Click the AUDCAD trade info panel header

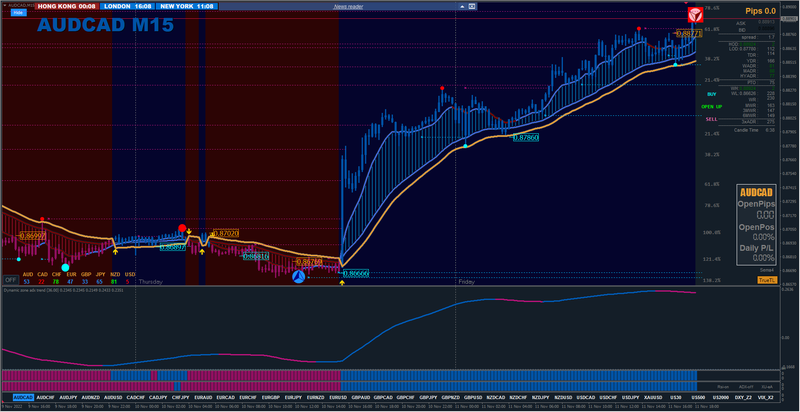point(756,192)
